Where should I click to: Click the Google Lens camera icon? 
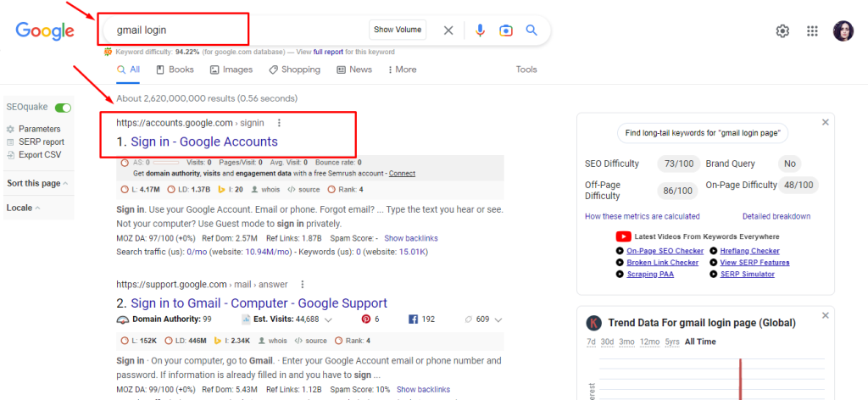pos(505,31)
